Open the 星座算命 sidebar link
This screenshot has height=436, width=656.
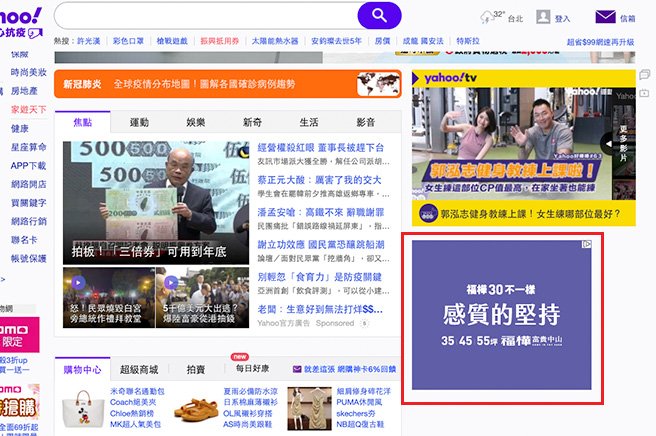28,147
